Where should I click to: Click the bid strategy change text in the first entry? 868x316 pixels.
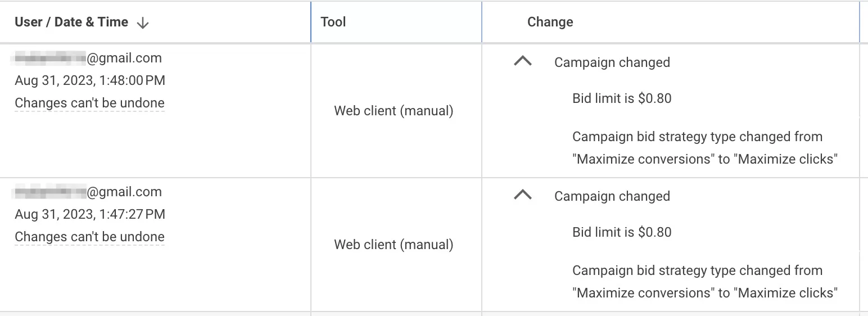[705, 148]
